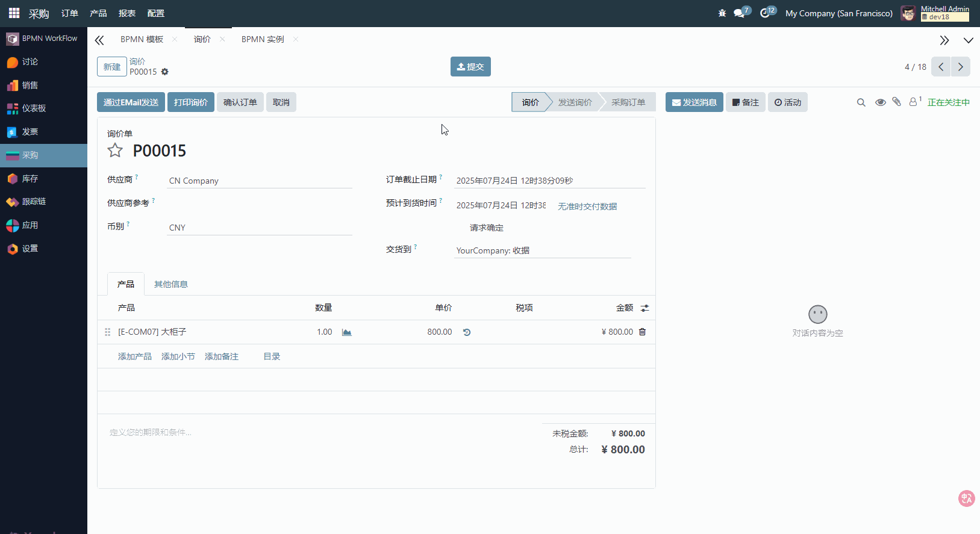Click the unit price history refresh icon
Image resolution: width=980 pixels, height=534 pixels.
click(467, 332)
